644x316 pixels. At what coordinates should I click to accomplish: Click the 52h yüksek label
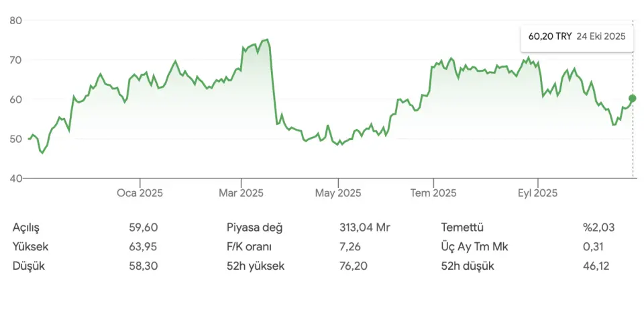[x=256, y=266]
